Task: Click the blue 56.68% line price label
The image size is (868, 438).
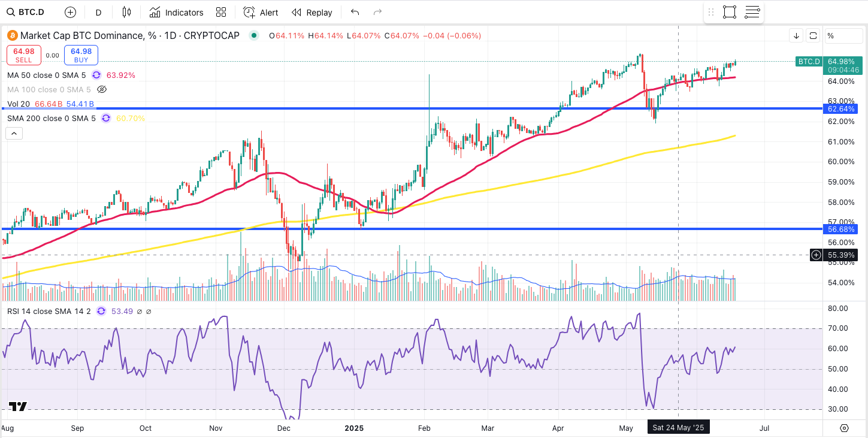Action: point(841,229)
